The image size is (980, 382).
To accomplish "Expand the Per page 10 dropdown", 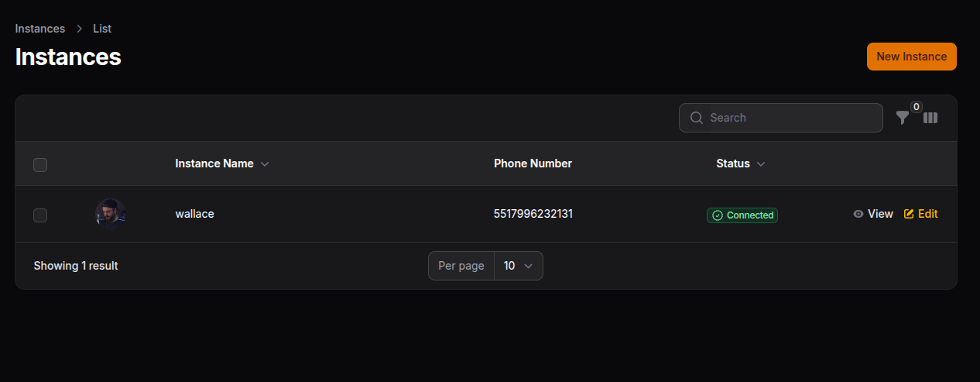I will tap(519, 266).
